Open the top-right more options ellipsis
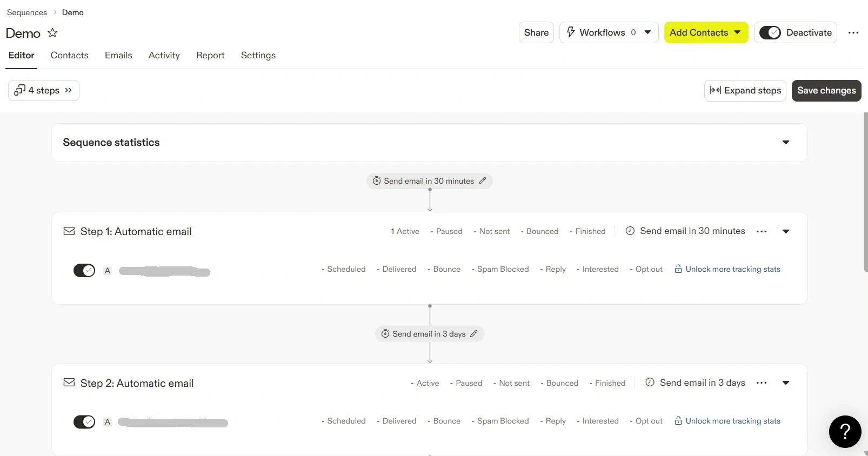 853,33
